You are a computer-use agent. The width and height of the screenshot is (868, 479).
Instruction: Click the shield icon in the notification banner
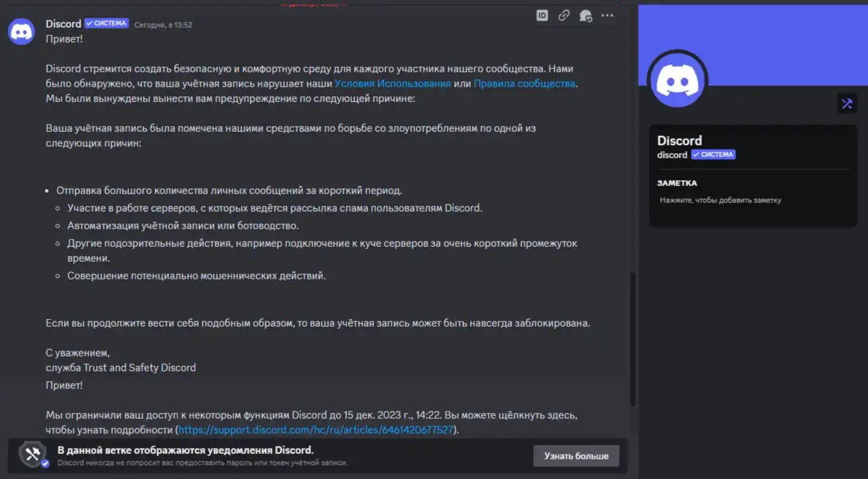[x=33, y=455]
